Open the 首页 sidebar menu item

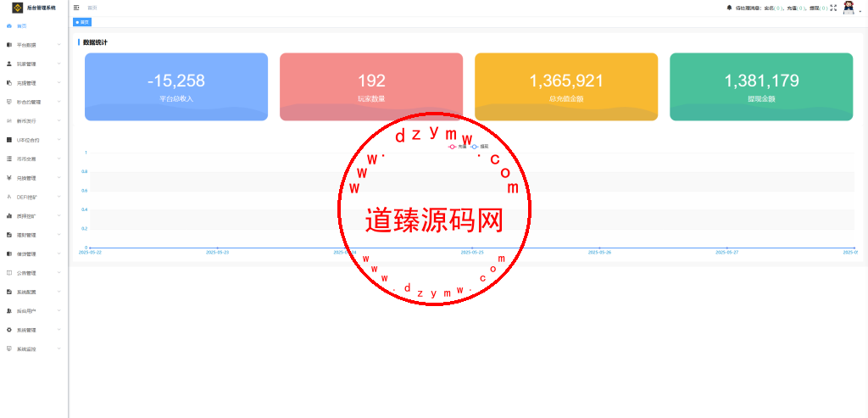tap(34, 26)
